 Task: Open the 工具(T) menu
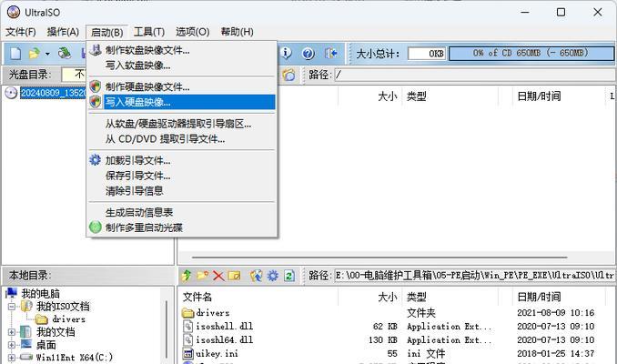(149, 32)
